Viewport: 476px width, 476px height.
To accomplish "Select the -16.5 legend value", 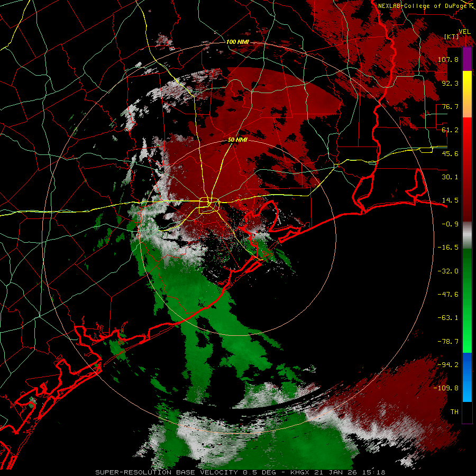I will coord(448,248).
